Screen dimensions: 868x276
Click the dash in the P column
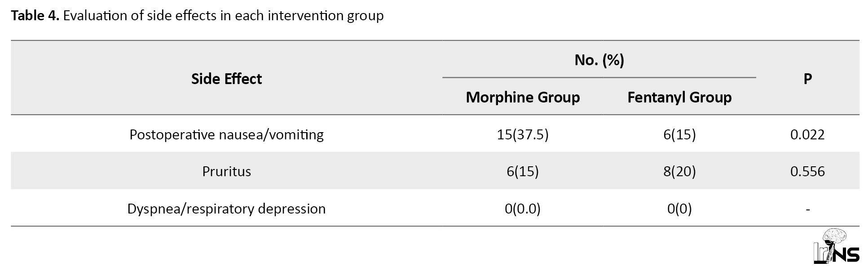tap(807, 209)
